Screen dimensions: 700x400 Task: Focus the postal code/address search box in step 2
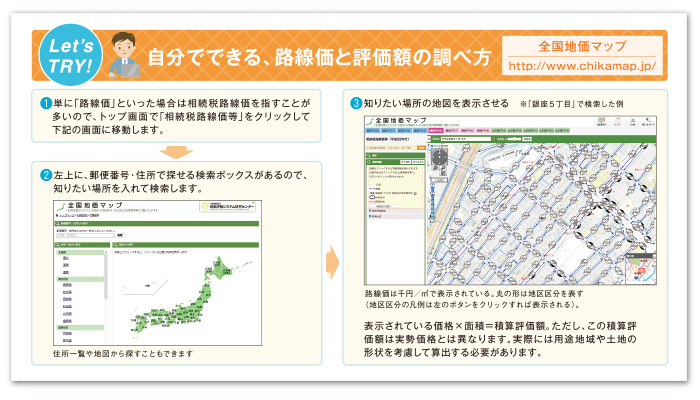(x=85, y=235)
